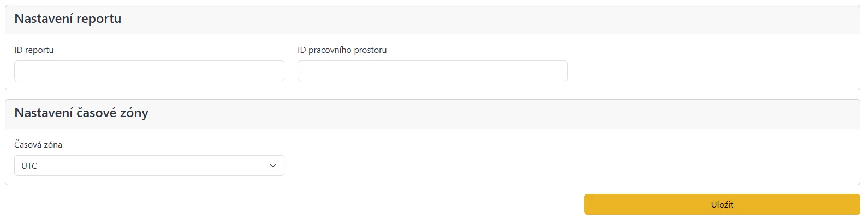Focus the ID pracovního prostoru text box
Screen dimensions: 868x219
(432, 71)
